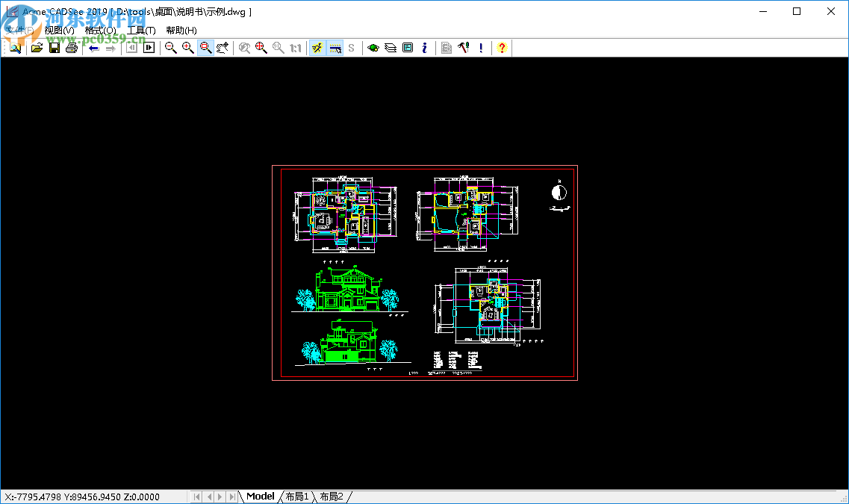Click the exclamation mark icon
The image size is (849, 504).
pyautogui.click(x=481, y=49)
